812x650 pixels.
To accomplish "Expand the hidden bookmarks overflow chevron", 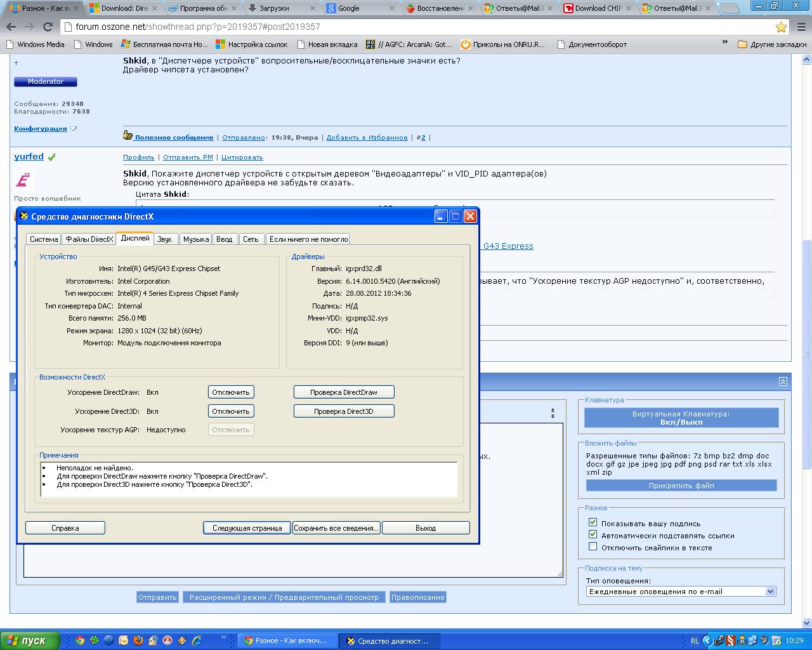I will coord(725,43).
